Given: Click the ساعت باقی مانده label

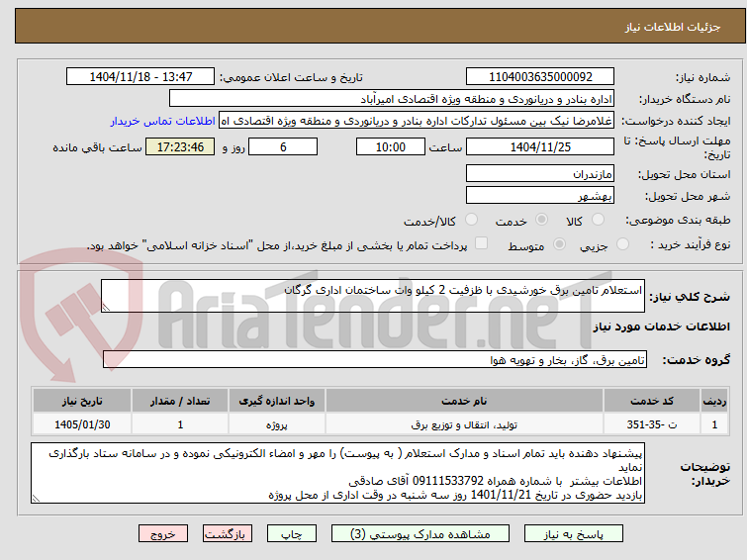Looking at the screenshot, I should [97, 147].
